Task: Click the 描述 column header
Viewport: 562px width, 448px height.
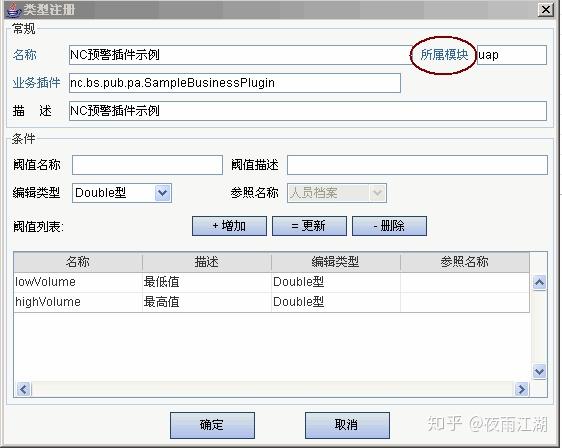Action: coord(207,262)
